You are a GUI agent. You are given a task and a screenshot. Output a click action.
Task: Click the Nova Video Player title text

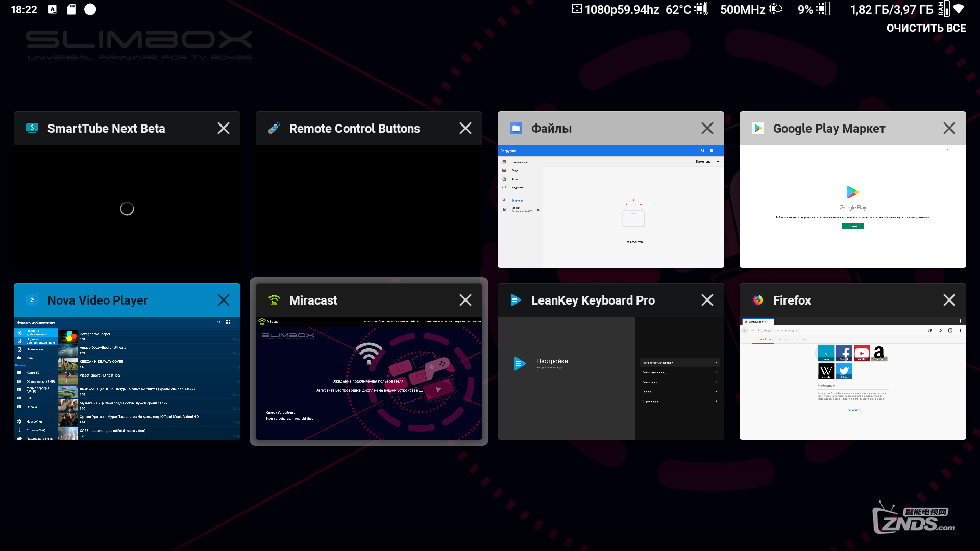coord(97,300)
